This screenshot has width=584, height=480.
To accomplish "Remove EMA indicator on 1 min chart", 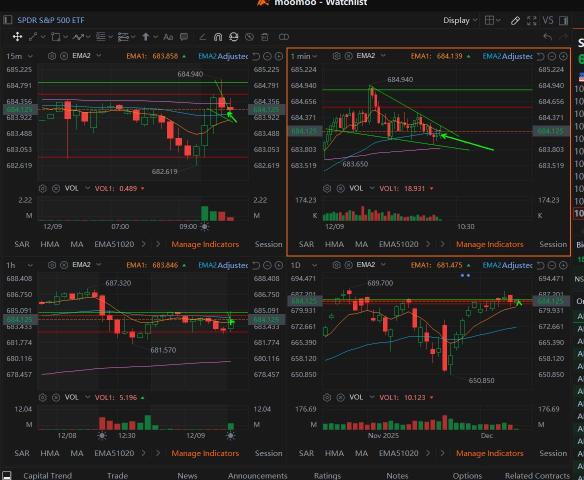I will 348,56.
